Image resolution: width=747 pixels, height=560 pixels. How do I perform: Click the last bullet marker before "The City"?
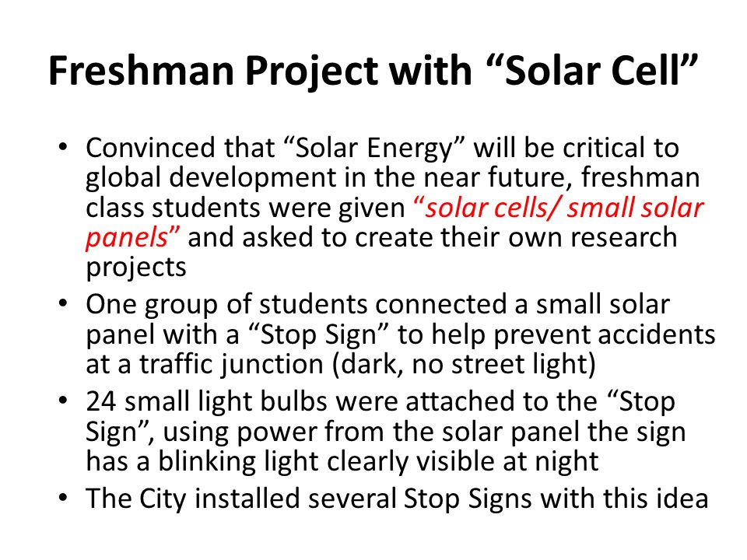coord(63,498)
